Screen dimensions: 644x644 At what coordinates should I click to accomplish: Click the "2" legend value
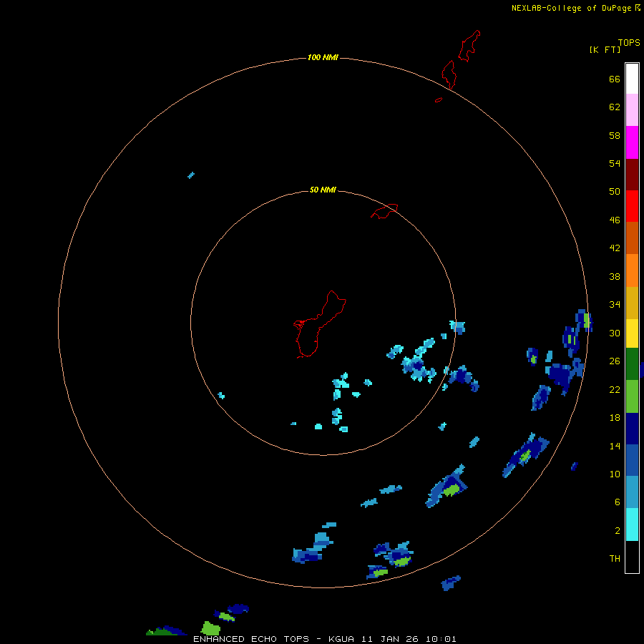(x=618, y=530)
